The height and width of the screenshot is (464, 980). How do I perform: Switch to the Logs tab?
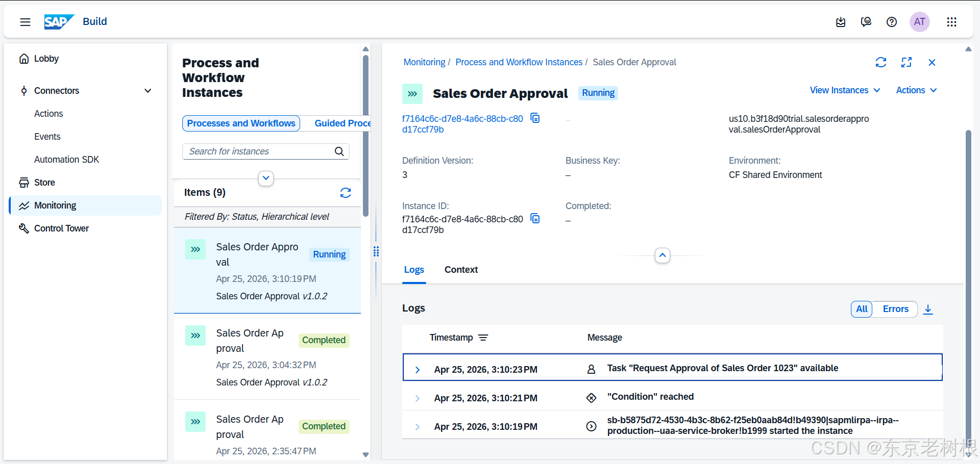pyautogui.click(x=414, y=270)
